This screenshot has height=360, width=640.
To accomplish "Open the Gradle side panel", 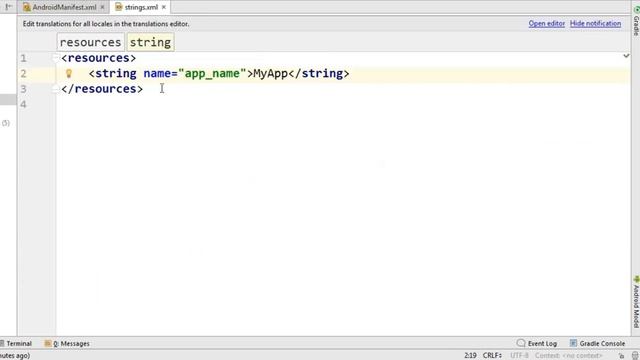I will point(636,21).
